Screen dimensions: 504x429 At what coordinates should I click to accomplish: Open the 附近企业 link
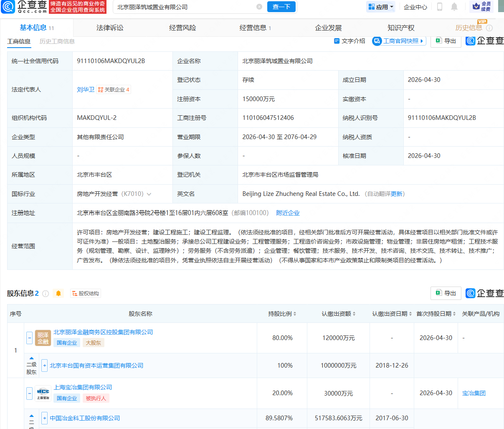[x=288, y=213]
